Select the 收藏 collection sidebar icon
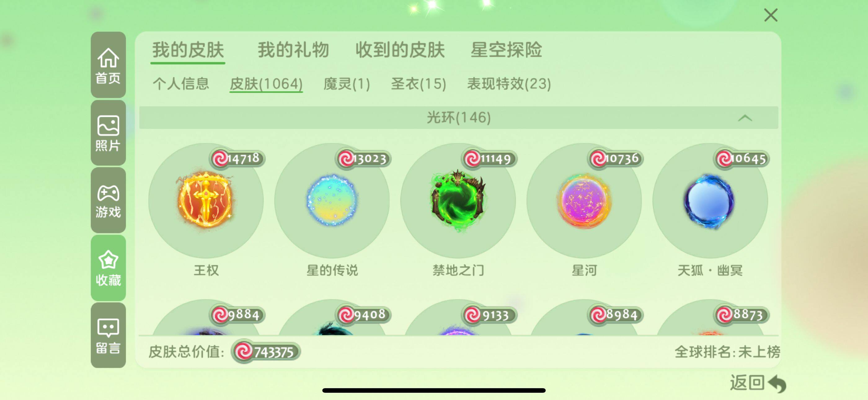The image size is (868, 400). click(108, 268)
